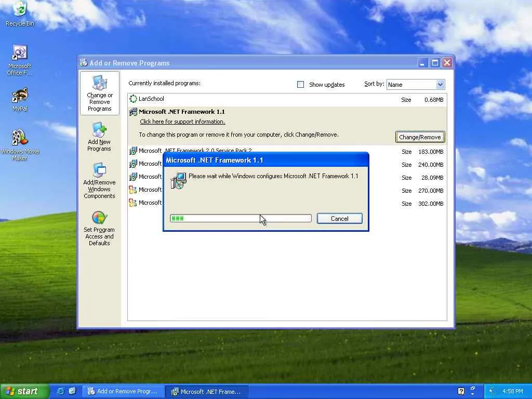532x399 pixels.
Task: Click the Change/Remove button
Action: [x=420, y=137]
